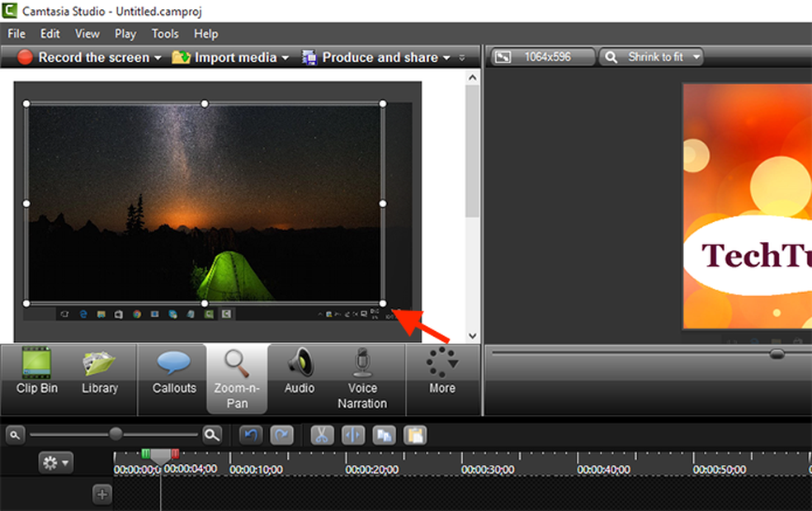
Task: Click the Import media button
Action: pos(234,58)
